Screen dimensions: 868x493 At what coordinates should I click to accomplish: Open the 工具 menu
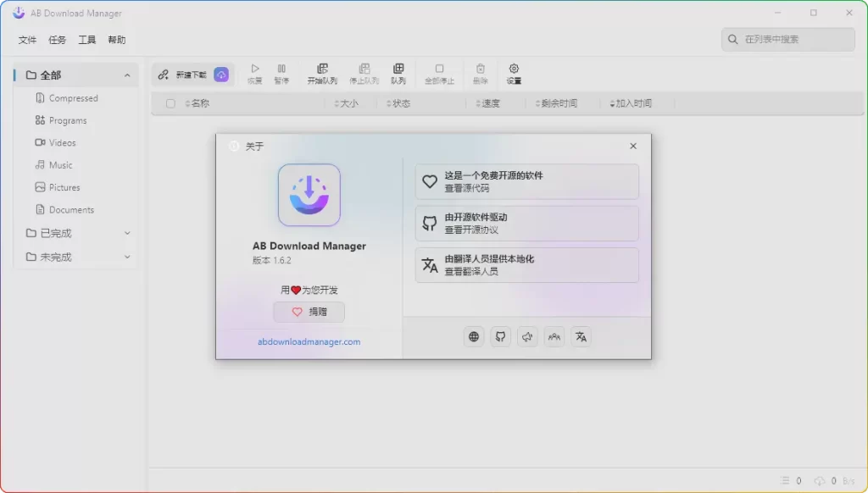87,40
